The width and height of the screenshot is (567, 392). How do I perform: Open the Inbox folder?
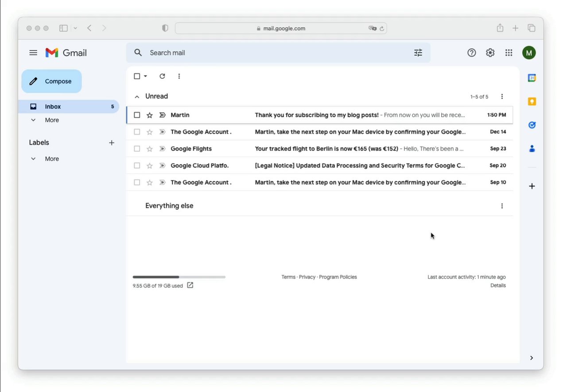pos(69,107)
